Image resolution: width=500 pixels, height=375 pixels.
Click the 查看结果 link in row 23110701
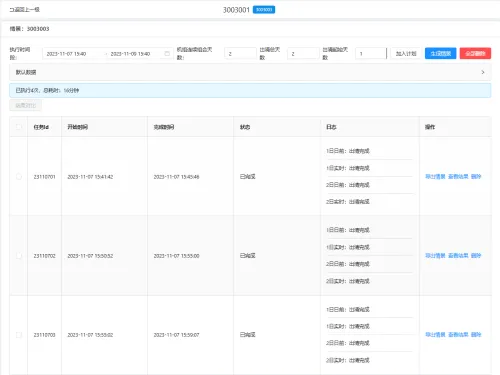(x=458, y=176)
